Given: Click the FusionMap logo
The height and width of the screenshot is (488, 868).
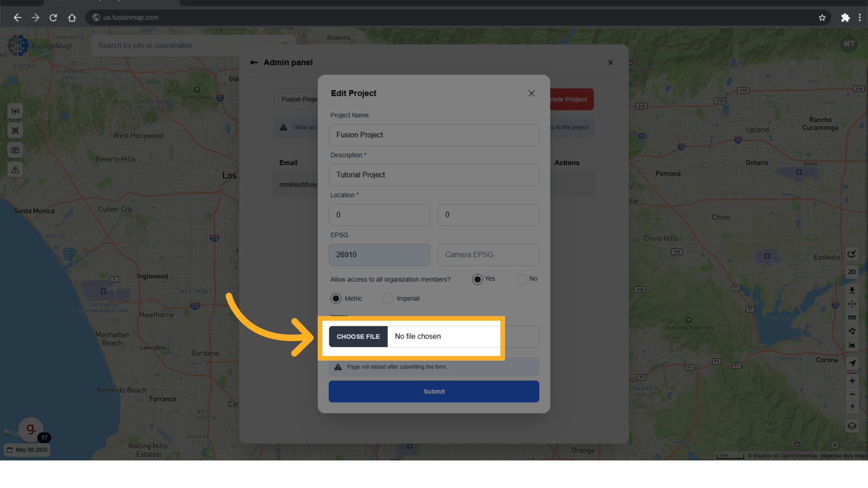Looking at the screenshot, I should [x=40, y=46].
